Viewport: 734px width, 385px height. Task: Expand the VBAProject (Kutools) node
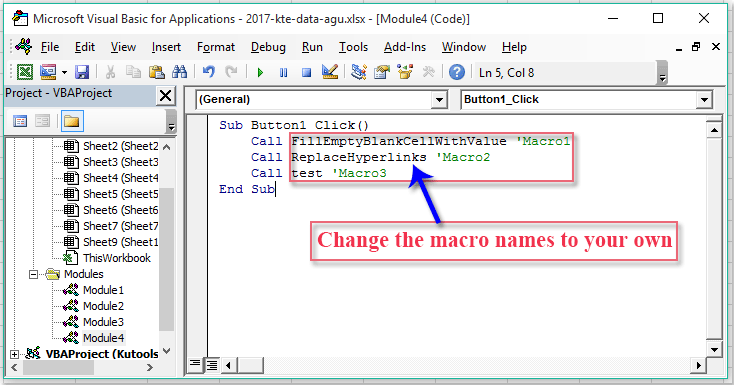point(14,354)
